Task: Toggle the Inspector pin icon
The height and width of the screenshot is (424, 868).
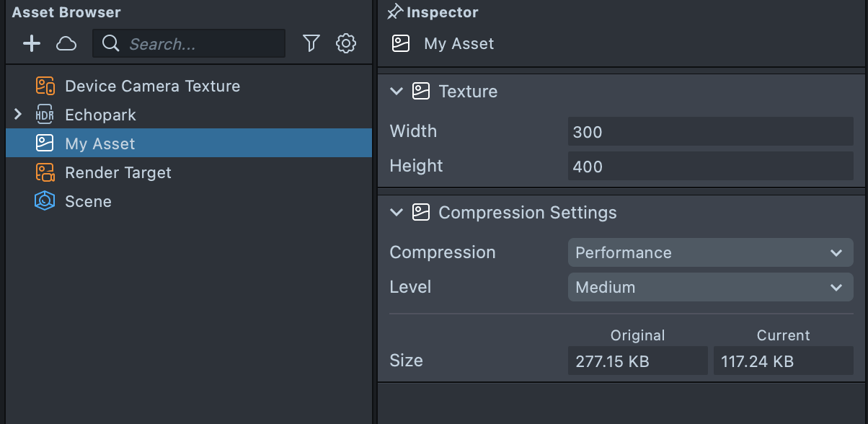Action: tap(394, 12)
